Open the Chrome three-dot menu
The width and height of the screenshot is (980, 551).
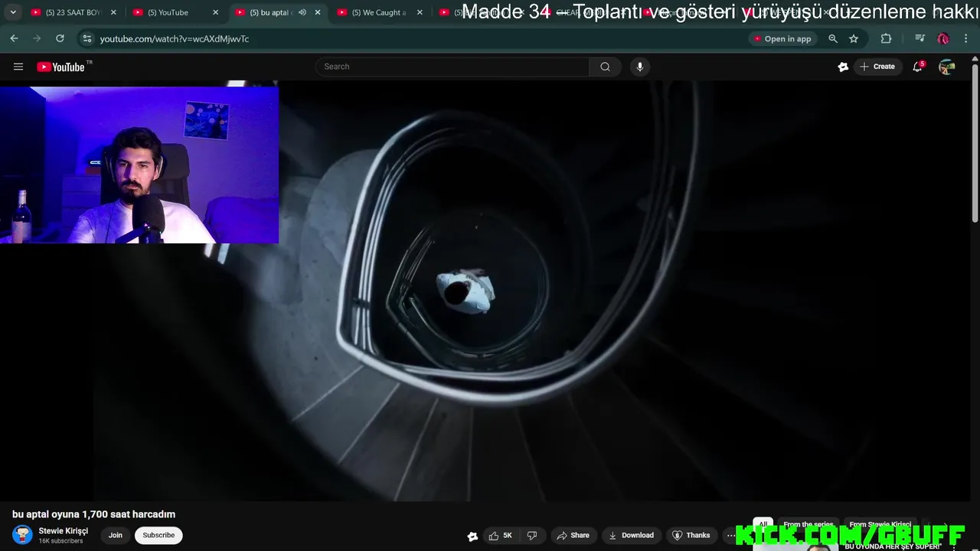(x=966, y=38)
